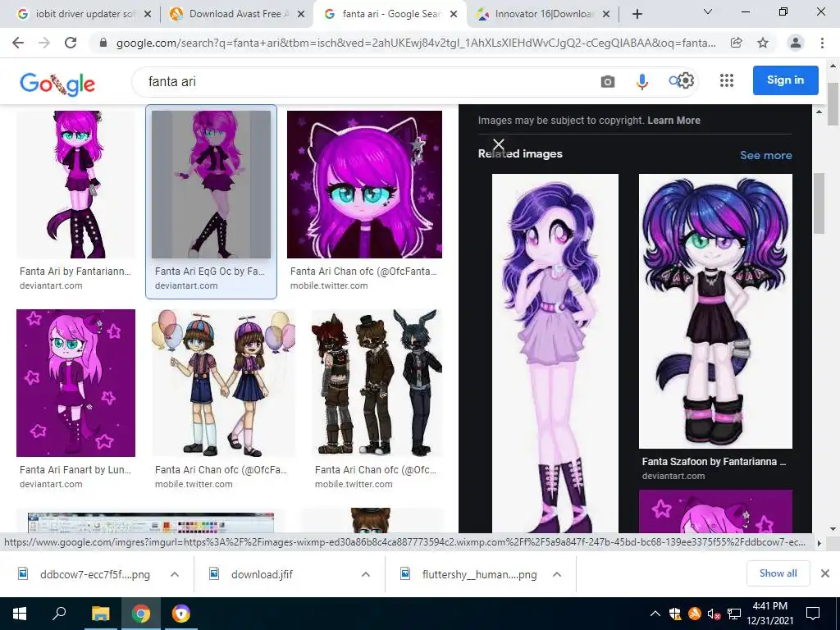Open Windows taskbar search
Screen dimensions: 840x630
coord(59,613)
